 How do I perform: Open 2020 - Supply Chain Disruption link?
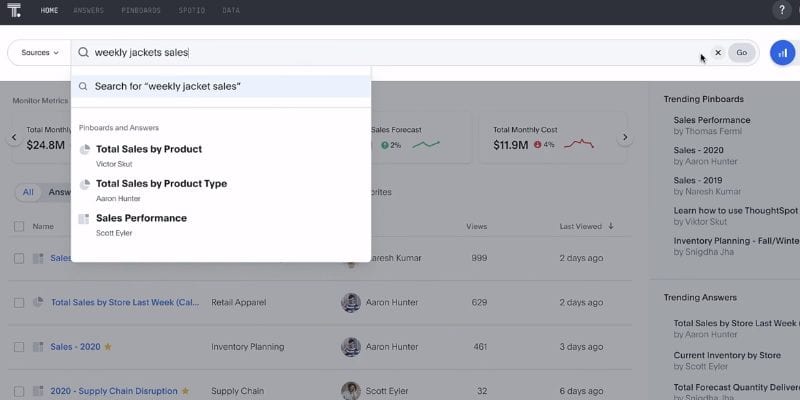tap(114, 391)
